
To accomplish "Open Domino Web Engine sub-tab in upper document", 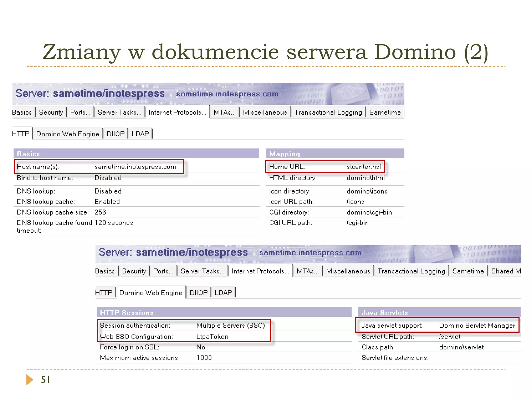I will pyautogui.click(x=68, y=134).
